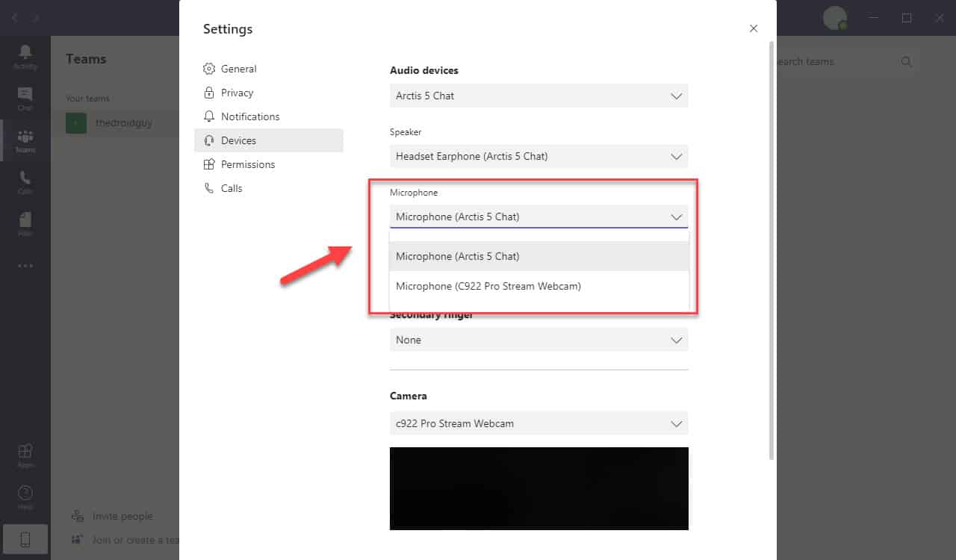Click the Teams panel heading
Screen dimensions: 956x560
pyautogui.click(x=86, y=59)
